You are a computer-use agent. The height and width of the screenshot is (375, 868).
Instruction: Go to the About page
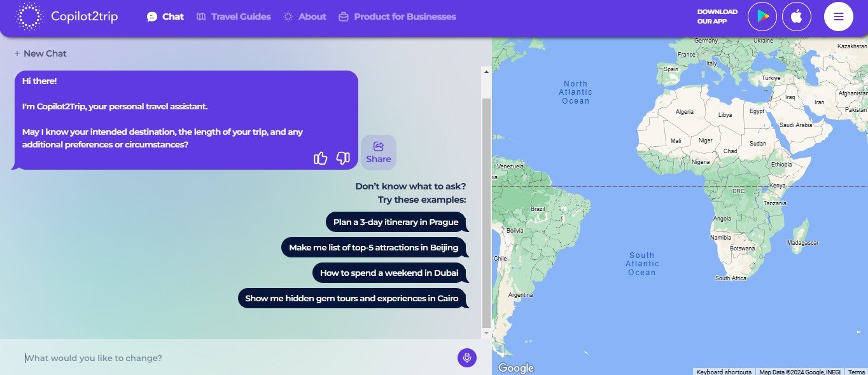click(x=305, y=17)
